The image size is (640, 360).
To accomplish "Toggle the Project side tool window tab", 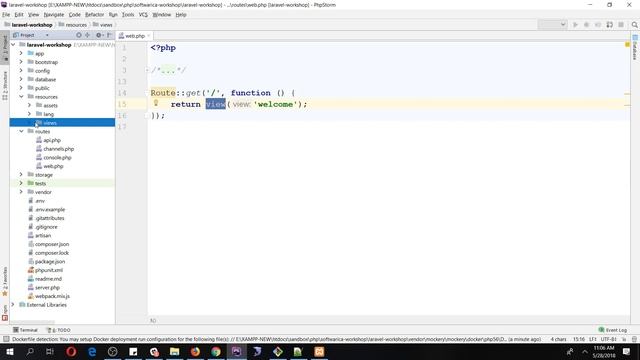I will pyautogui.click(x=5, y=47).
